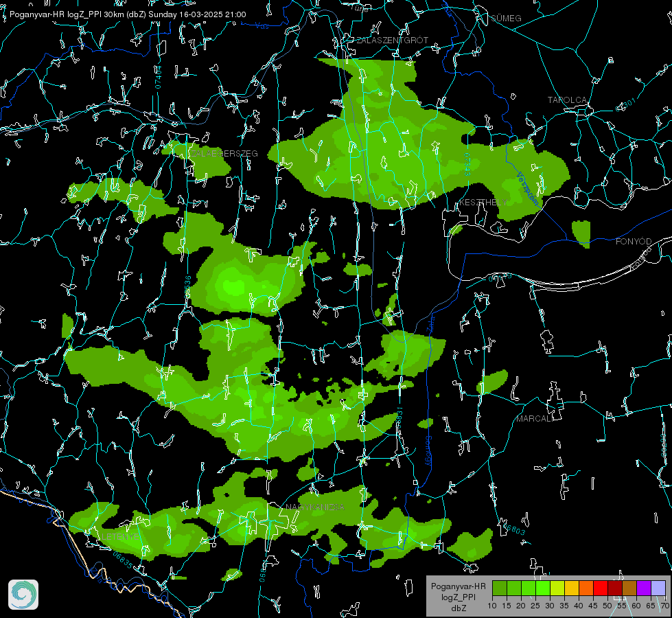Select the 35–40 dBZ yellow legend swatch

572,588
